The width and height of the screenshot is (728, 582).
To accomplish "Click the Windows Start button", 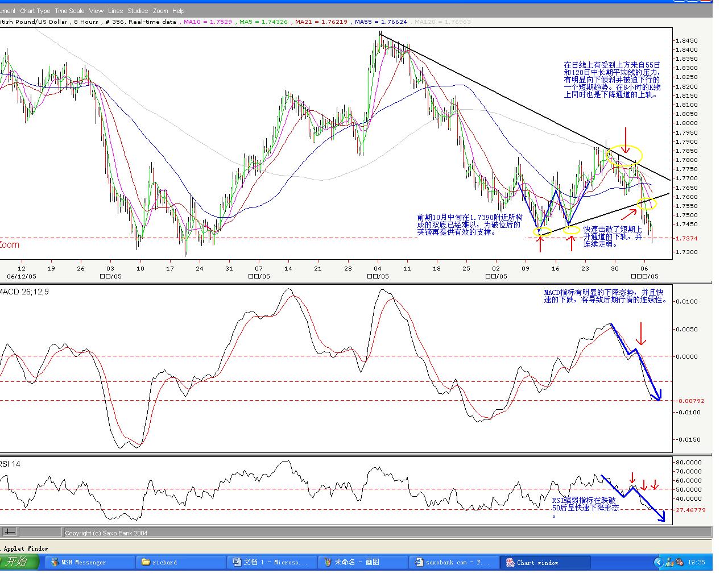I will pos(19,562).
